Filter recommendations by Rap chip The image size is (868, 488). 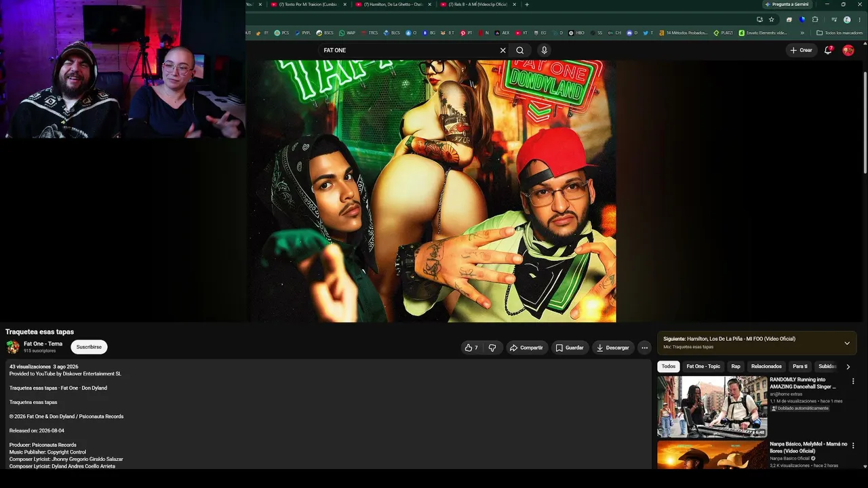(x=736, y=367)
